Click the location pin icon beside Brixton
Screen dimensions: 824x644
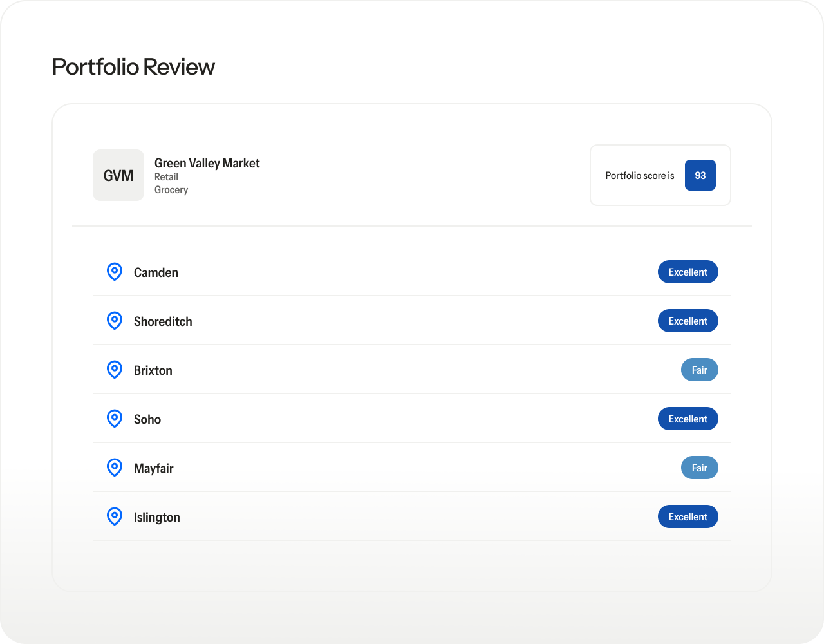tap(114, 370)
